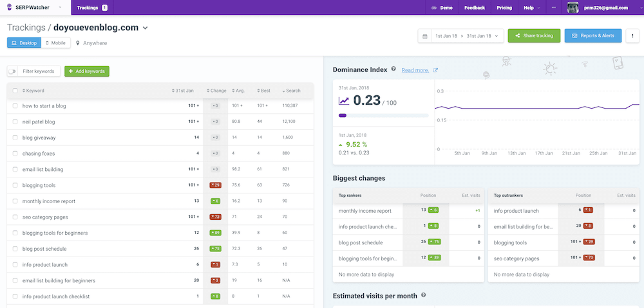644x308 pixels.
Task: Click the green 75 badge in Top rankers
Action: click(x=434, y=242)
